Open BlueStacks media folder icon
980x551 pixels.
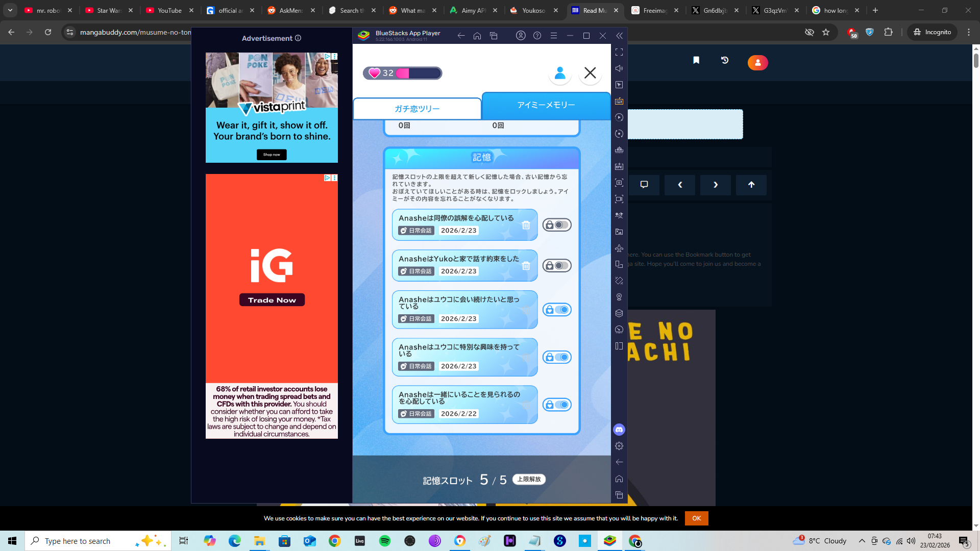619,232
